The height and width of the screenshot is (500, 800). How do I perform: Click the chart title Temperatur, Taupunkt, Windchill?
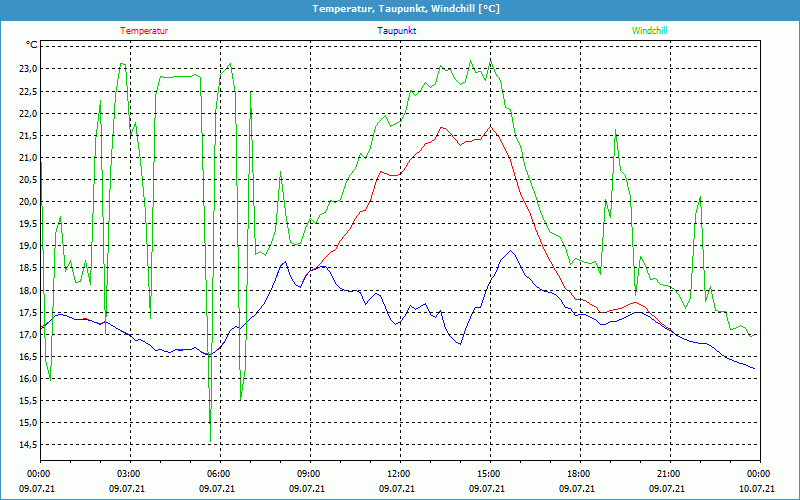coord(400,9)
